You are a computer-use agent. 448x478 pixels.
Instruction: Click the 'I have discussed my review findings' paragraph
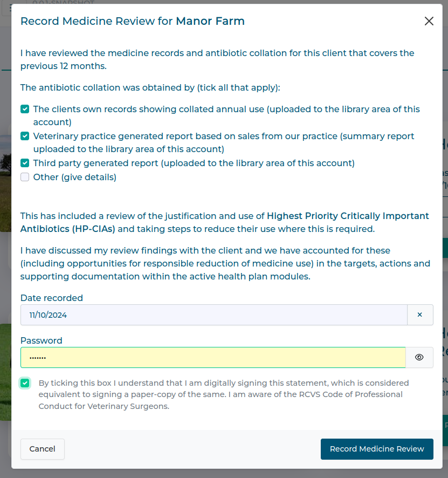[x=225, y=264]
